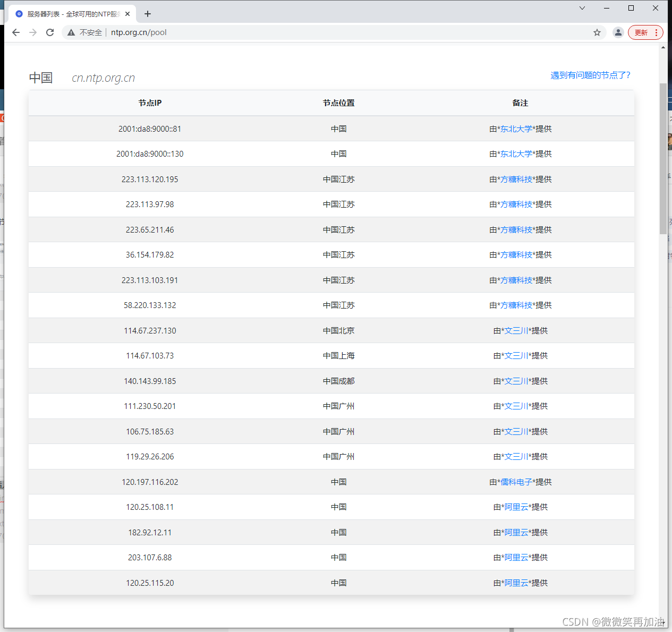Image resolution: width=672 pixels, height=632 pixels.
Task: Open 方糖科技 link in 223.113.120.195 row
Action: click(x=516, y=179)
